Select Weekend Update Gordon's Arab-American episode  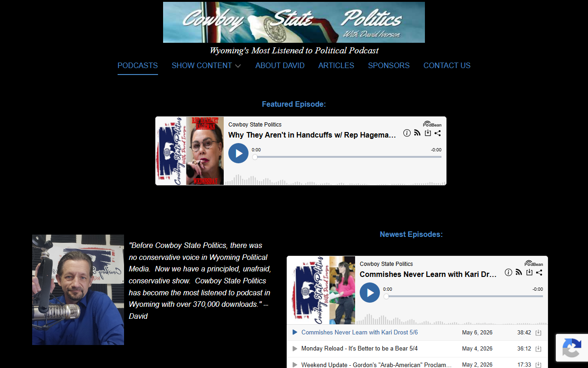pyautogui.click(x=376, y=365)
